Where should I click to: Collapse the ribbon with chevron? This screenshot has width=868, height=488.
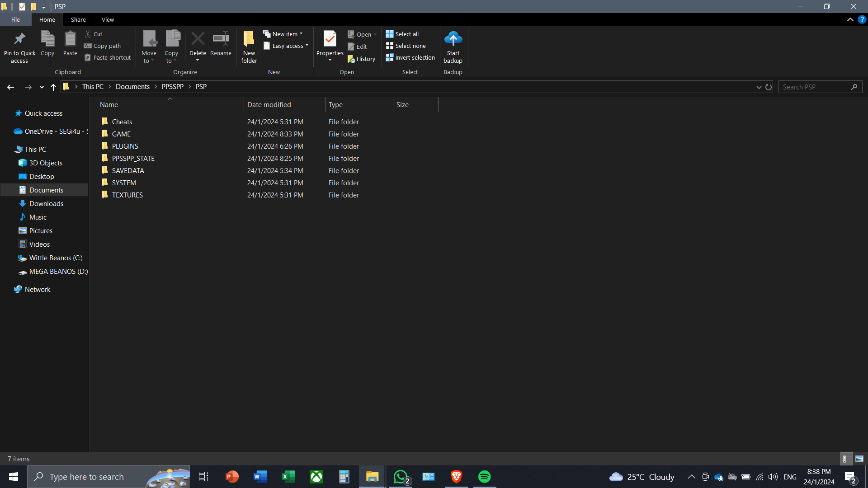850,19
